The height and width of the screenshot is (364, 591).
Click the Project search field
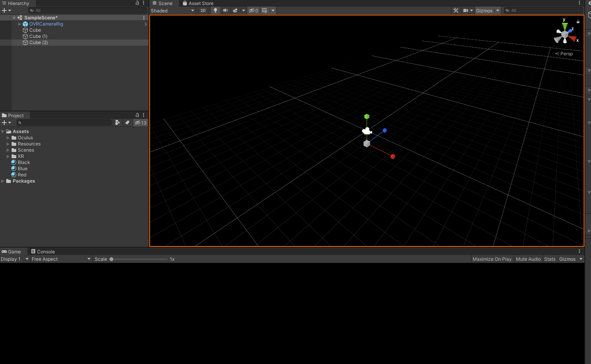64,123
